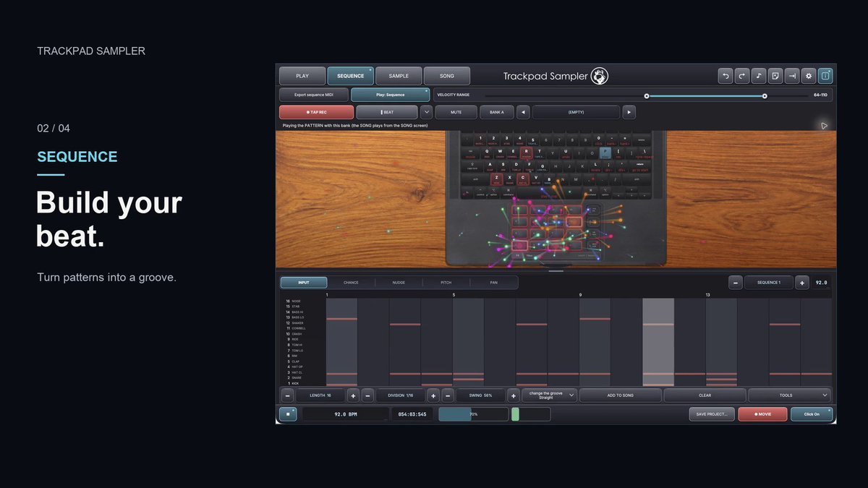The height and width of the screenshot is (488, 868).
Task: Open settings with the gear icon
Action: [809, 75]
